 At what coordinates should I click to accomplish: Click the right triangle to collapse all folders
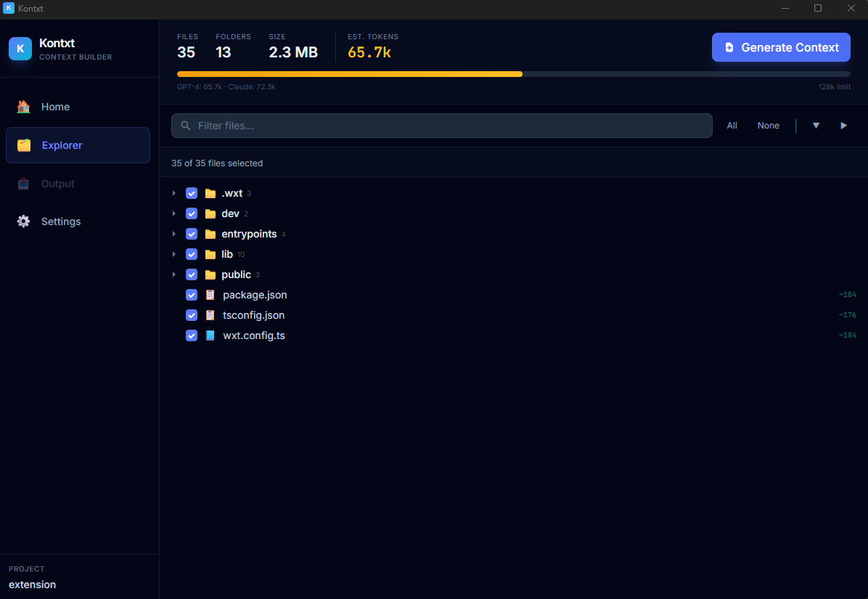(x=843, y=126)
